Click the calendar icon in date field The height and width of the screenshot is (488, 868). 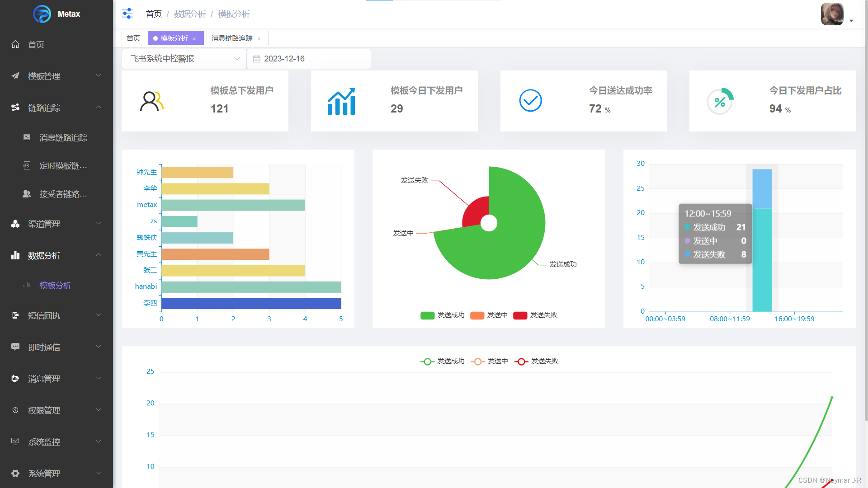[x=257, y=59]
